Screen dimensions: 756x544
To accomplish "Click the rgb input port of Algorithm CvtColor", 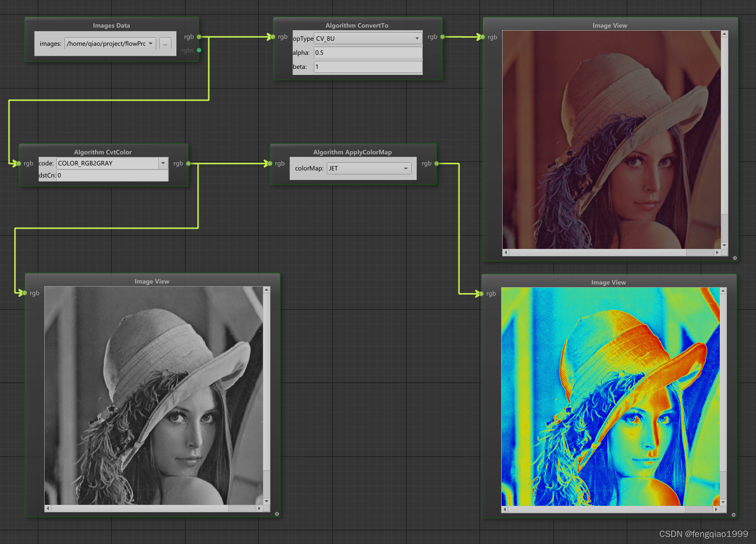I will (x=19, y=163).
